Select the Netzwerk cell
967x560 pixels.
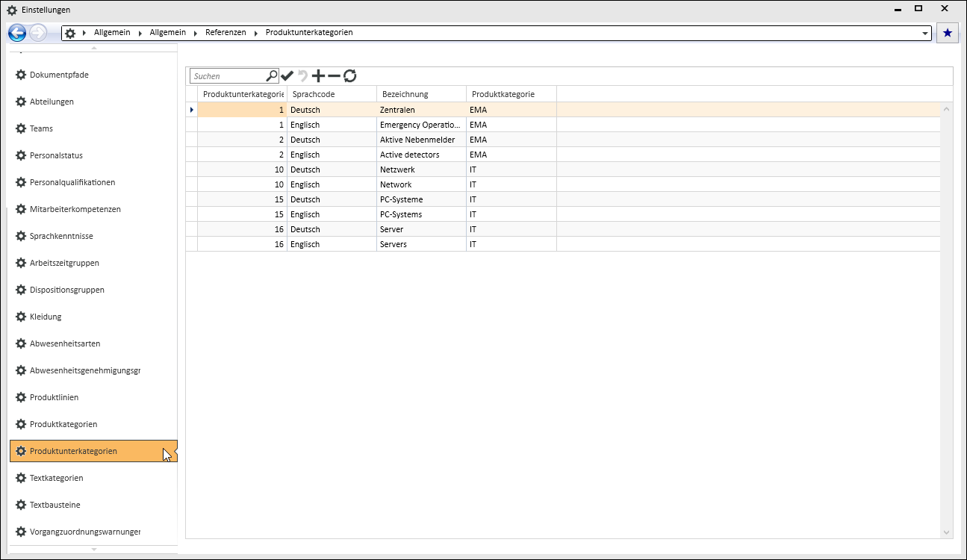click(x=421, y=169)
